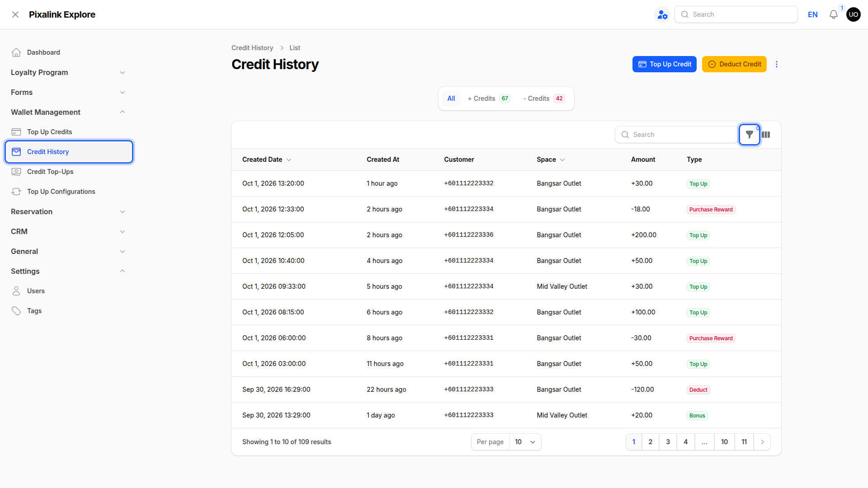Expand the Forms section
This screenshot has height=488, width=868.
coord(68,92)
